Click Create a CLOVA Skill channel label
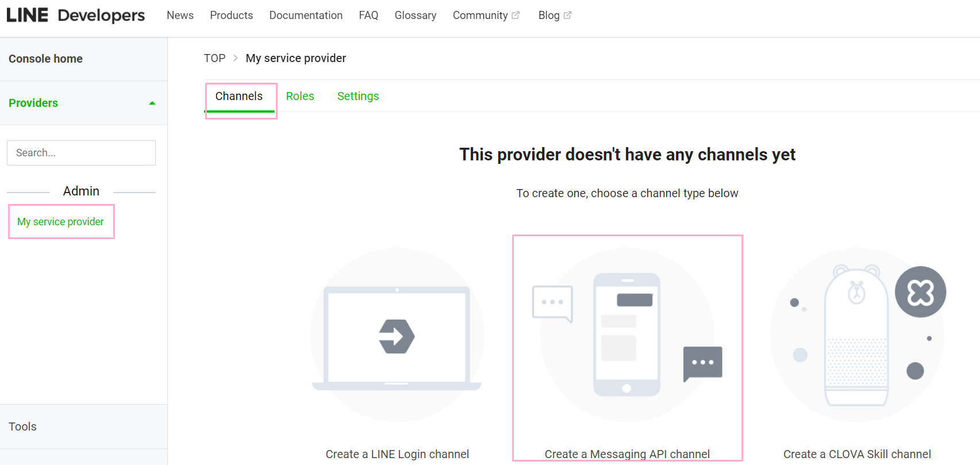The image size is (980, 465). point(857,454)
